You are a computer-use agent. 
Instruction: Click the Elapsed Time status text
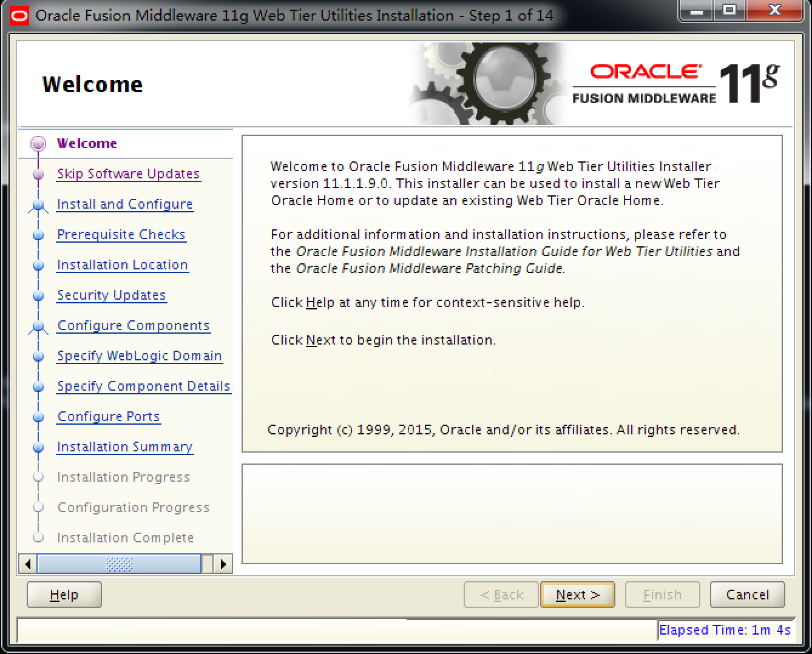(725, 630)
